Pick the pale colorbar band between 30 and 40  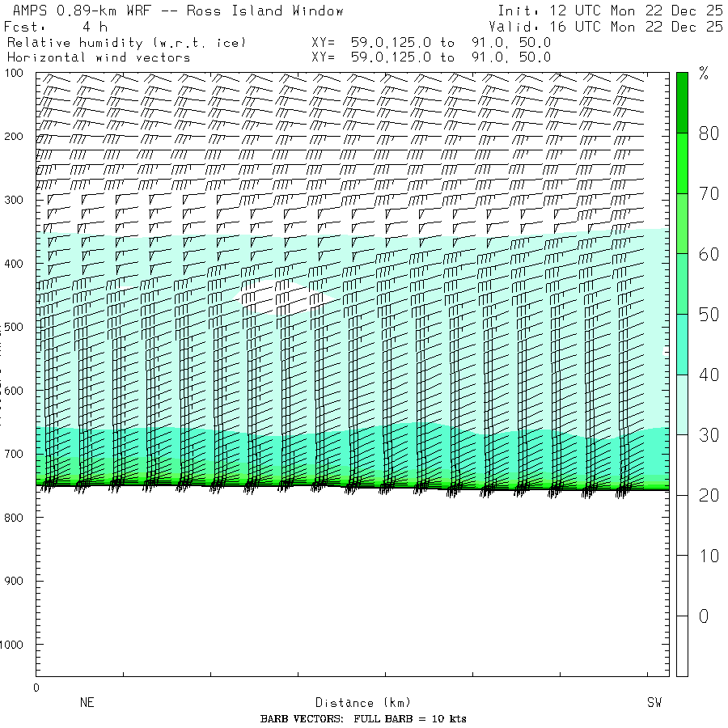click(682, 404)
